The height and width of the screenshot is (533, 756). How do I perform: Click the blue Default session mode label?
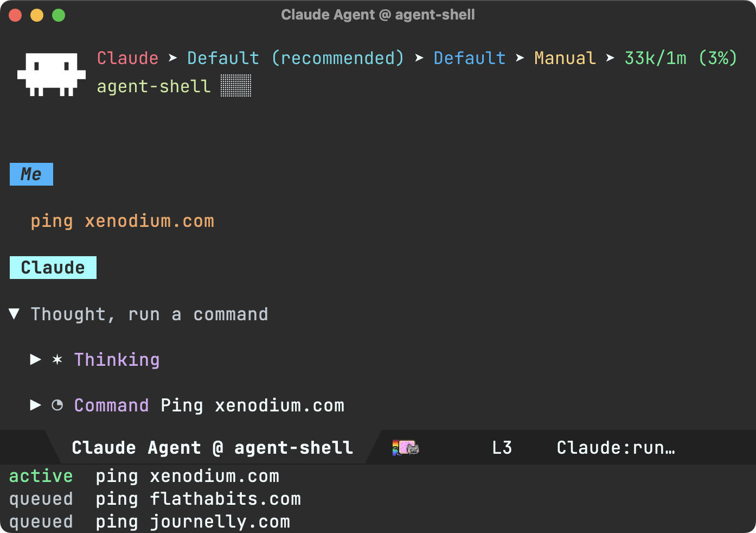click(x=470, y=58)
